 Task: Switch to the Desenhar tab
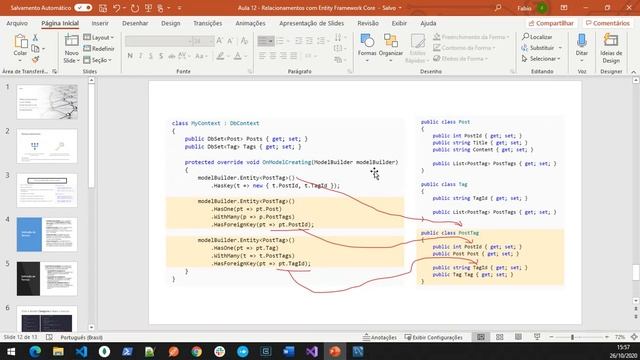[135, 23]
